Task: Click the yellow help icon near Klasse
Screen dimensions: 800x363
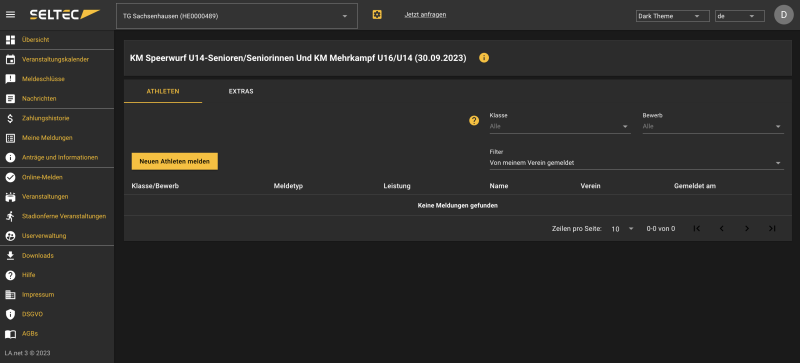Action: pos(474,120)
